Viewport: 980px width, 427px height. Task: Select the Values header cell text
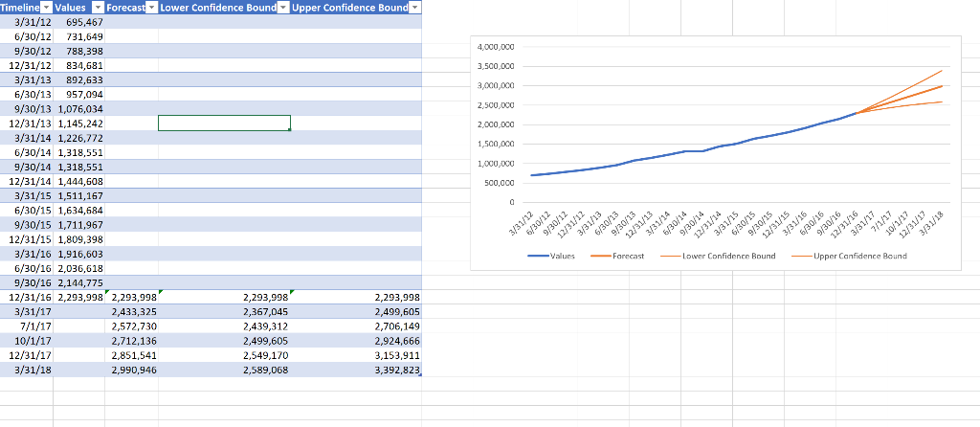69,8
